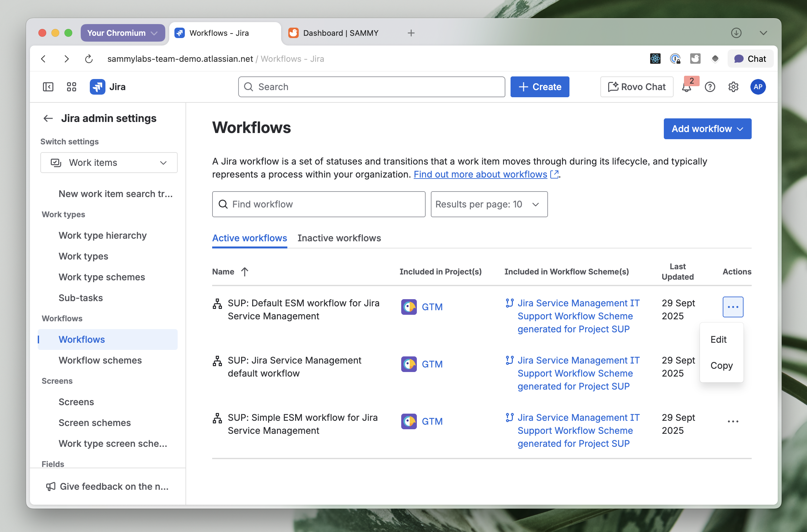Choose Edit from the actions menu

pos(718,339)
